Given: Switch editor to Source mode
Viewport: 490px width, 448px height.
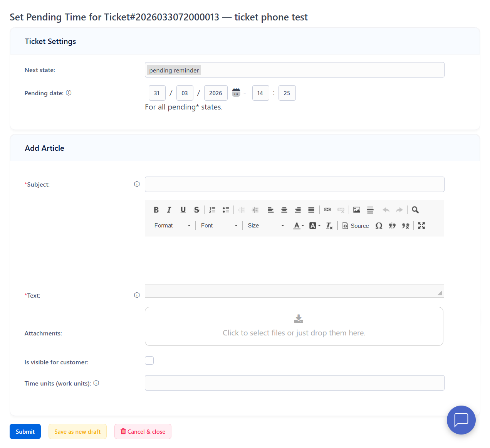Looking at the screenshot, I should tap(356, 226).
